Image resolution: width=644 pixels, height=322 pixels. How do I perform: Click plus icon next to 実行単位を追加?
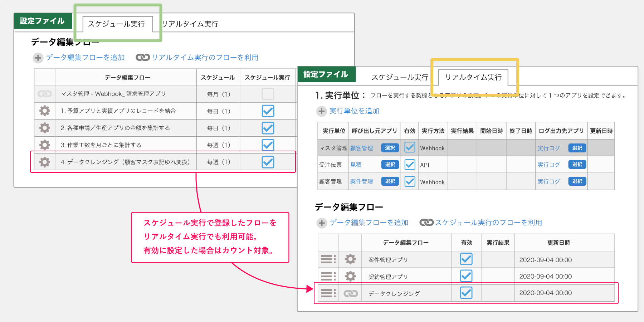[322, 111]
